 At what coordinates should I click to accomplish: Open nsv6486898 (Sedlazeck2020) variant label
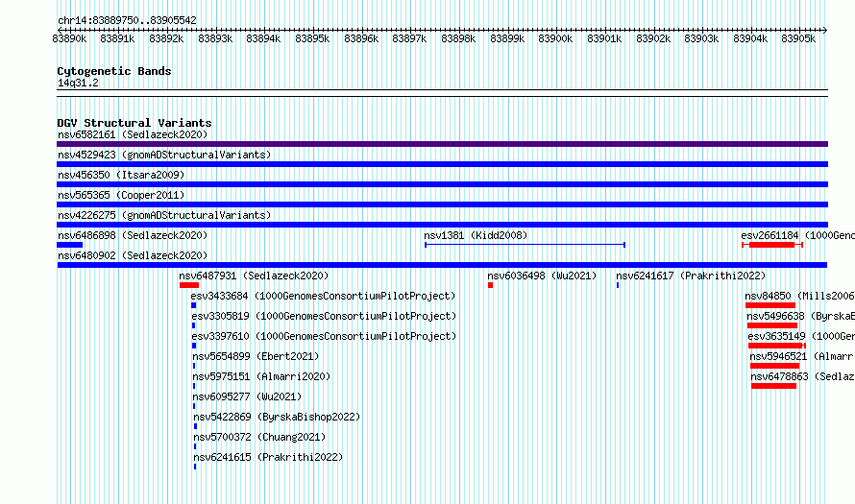pyautogui.click(x=133, y=235)
